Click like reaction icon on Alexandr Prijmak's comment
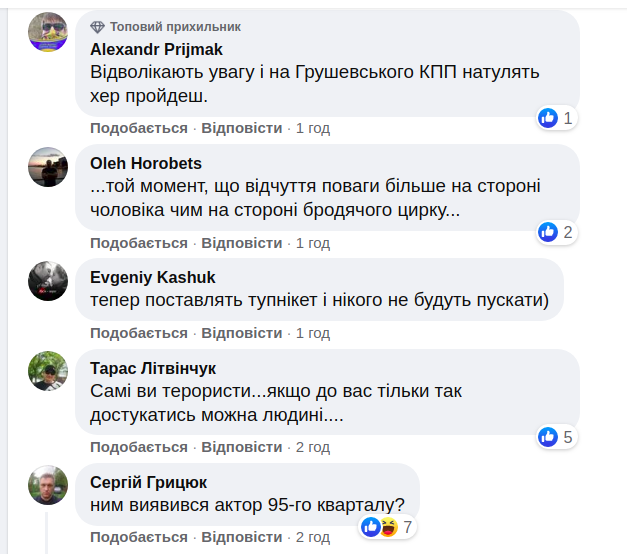Screen dimensions: 627x554 pos(548,118)
